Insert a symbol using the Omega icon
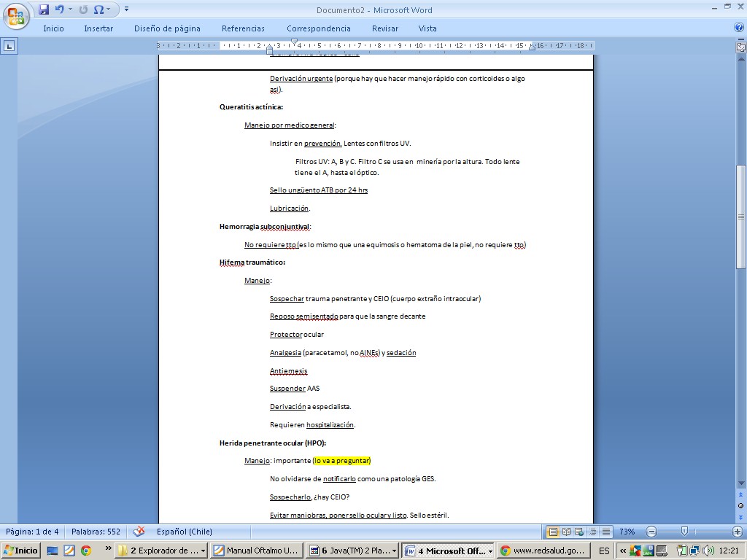Image resolution: width=747 pixels, height=560 pixels. click(x=98, y=9)
